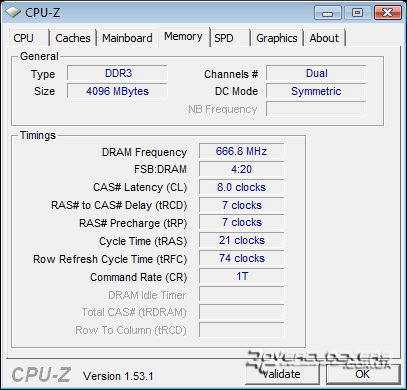Click the tRCD value 7 clocks

tap(242, 205)
